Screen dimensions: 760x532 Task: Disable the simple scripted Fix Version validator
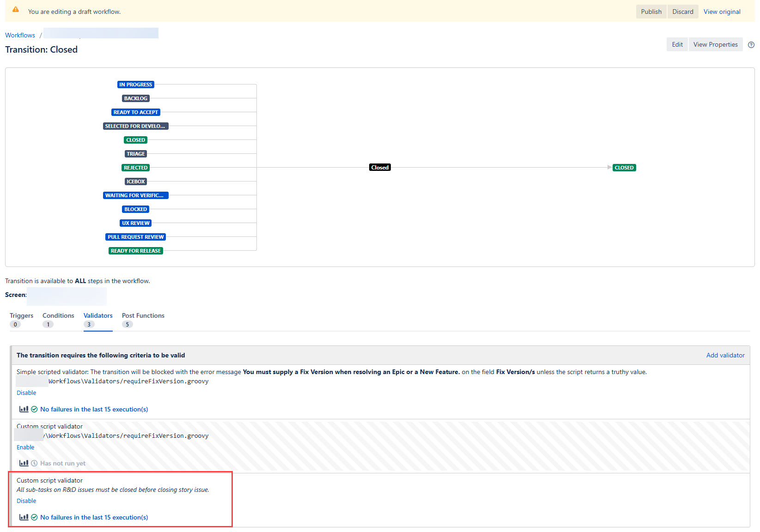coord(26,393)
